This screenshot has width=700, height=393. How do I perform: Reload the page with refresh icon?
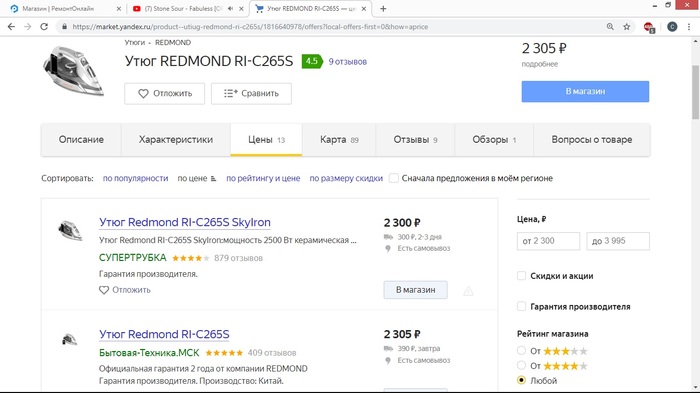coord(44,27)
